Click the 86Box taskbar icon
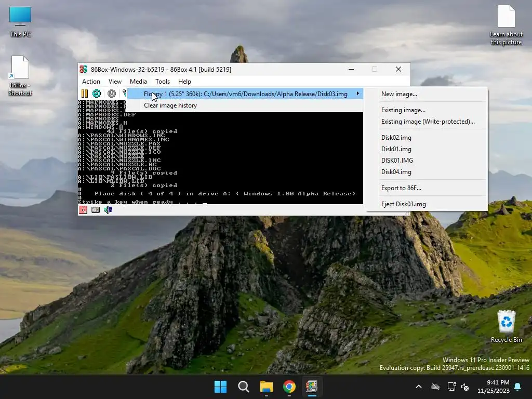The height and width of the screenshot is (399, 532). 312,387
